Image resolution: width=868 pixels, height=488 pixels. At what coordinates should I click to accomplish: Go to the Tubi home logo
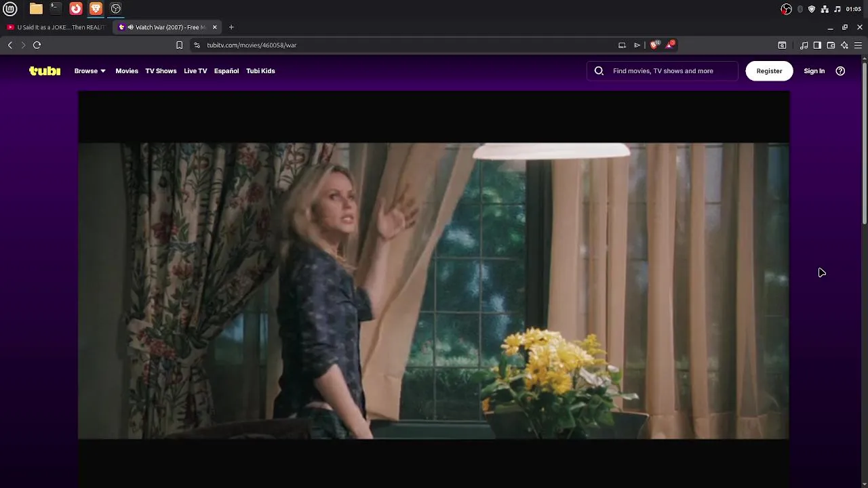click(45, 70)
